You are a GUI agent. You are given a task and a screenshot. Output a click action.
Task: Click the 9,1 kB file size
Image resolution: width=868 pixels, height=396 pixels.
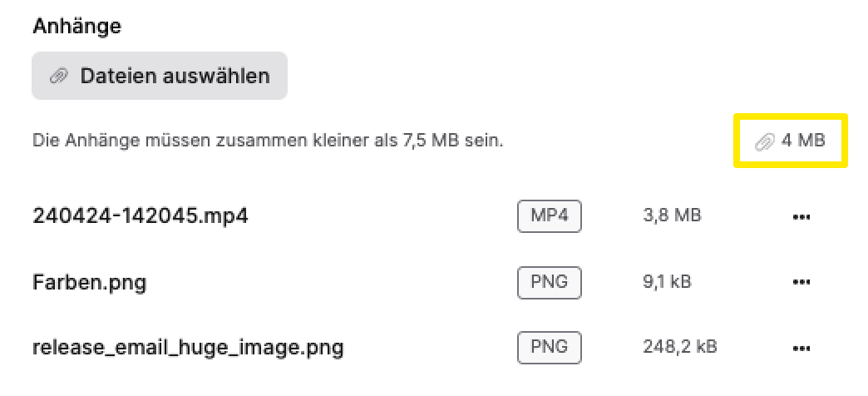click(x=667, y=282)
